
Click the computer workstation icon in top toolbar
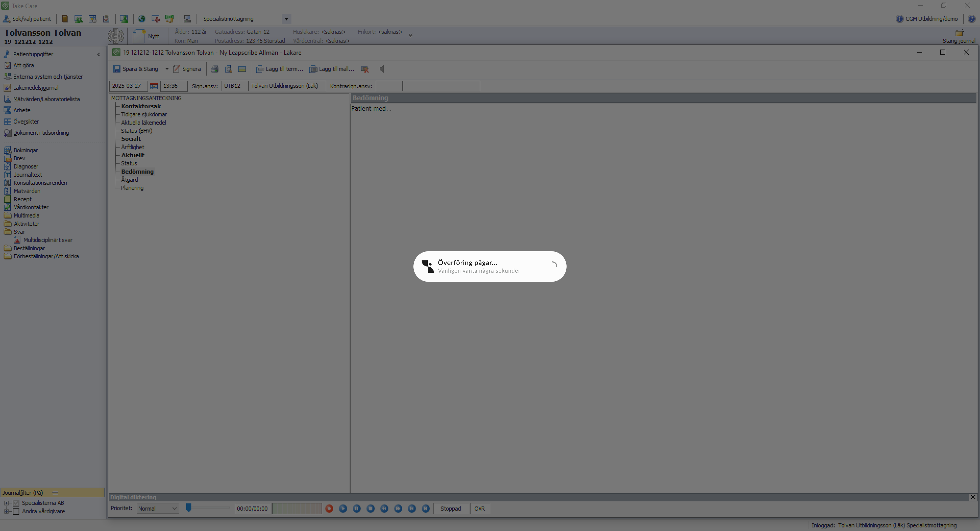point(187,19)
